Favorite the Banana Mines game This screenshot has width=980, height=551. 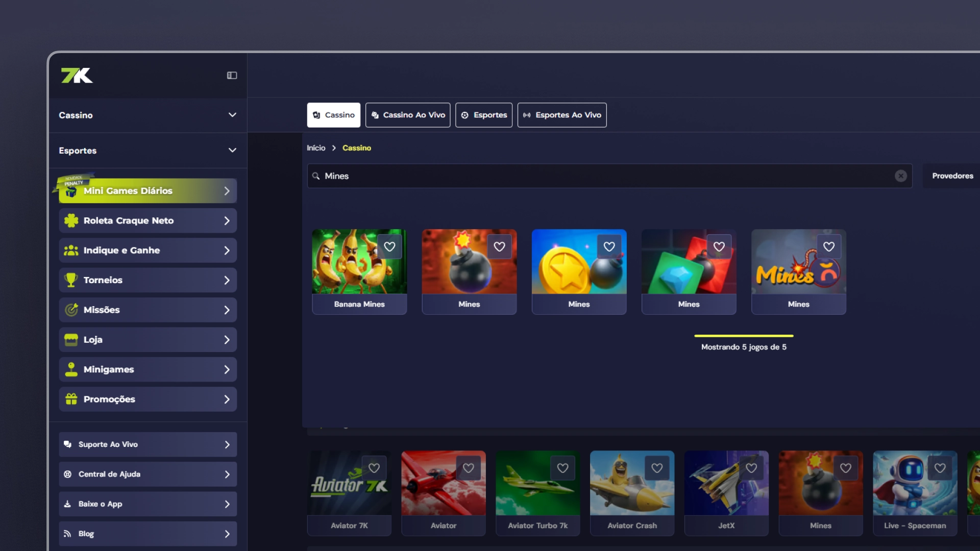click(389, 247)
